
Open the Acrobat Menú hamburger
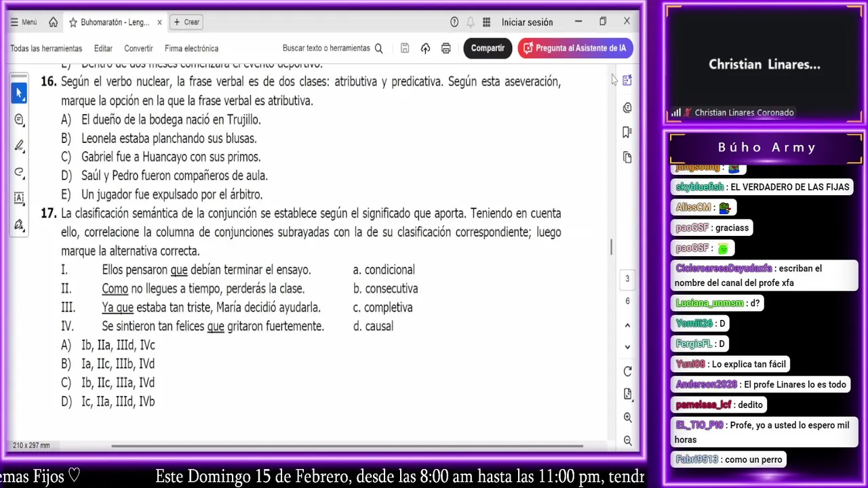click(24, 22)
